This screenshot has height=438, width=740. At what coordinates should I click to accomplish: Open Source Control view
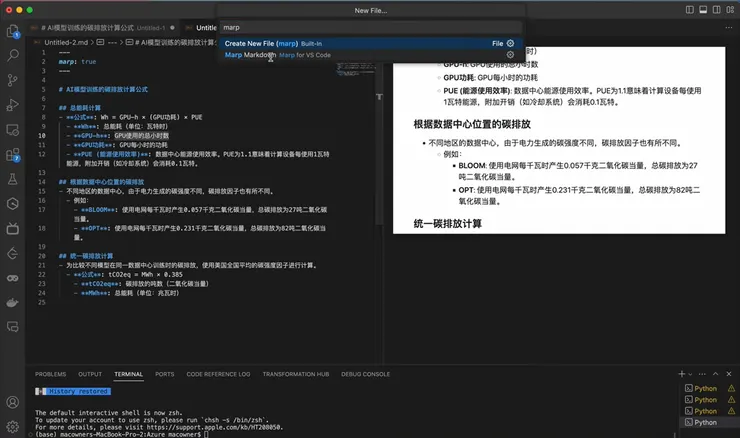tap(13, 80)
